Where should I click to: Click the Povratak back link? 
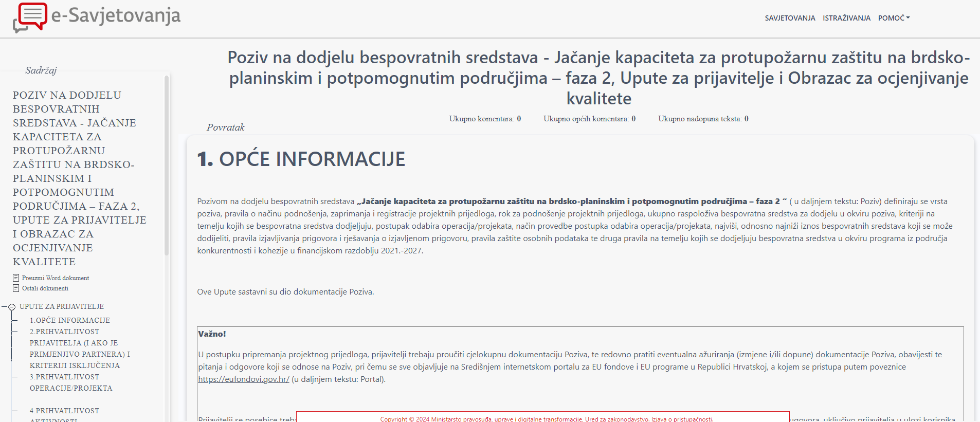coord(225,127)
